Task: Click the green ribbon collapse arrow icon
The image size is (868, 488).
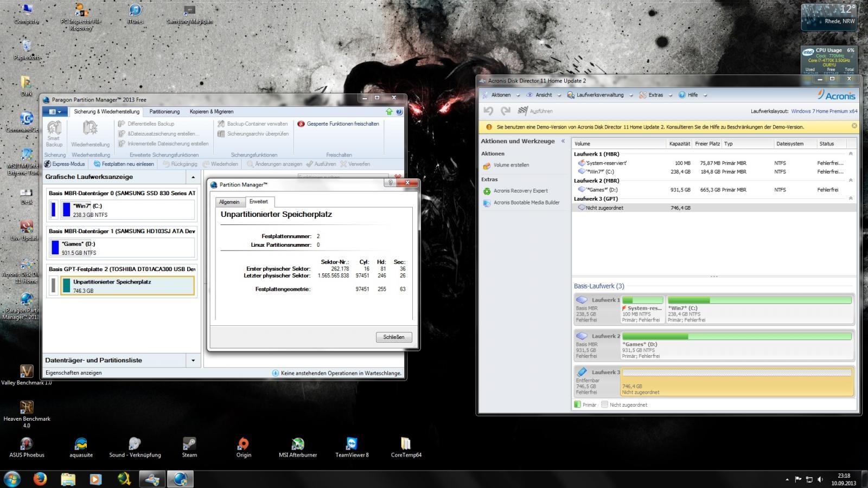Action: click(x=389, y=112)
